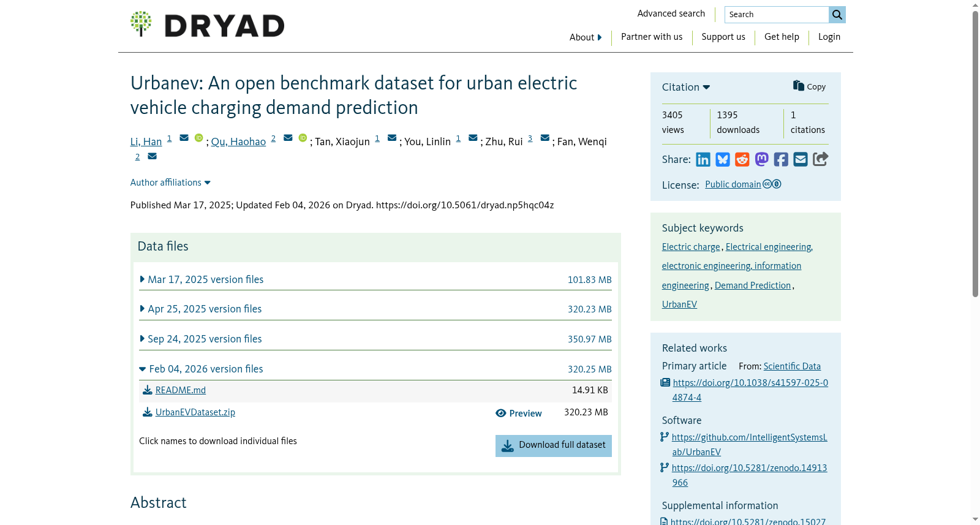Open Li, Han's ORCID icon
This screenshot has width=980, height=525.
(x=199, y=138)
